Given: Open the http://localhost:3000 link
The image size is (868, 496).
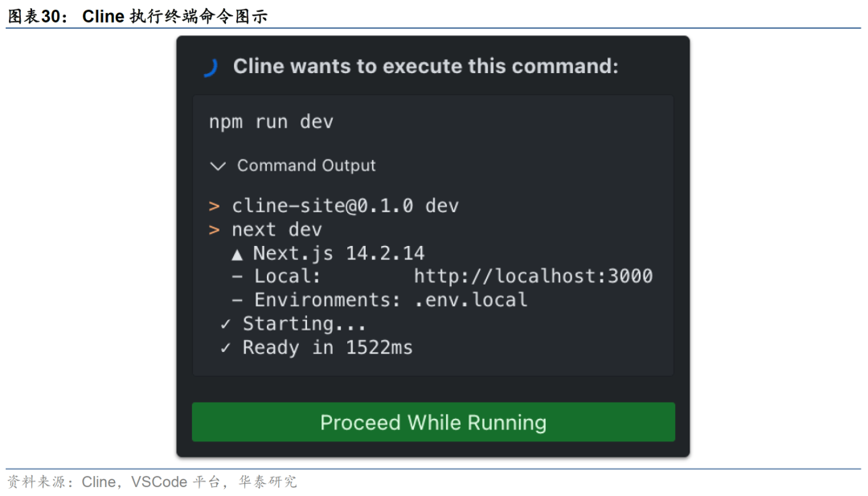Looking at the screenshot, I should (533, 277).
